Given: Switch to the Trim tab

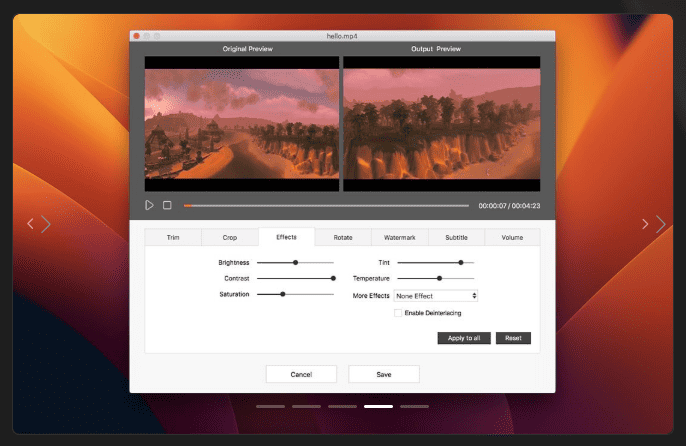Looking at the screenshot, I should 173,237.
